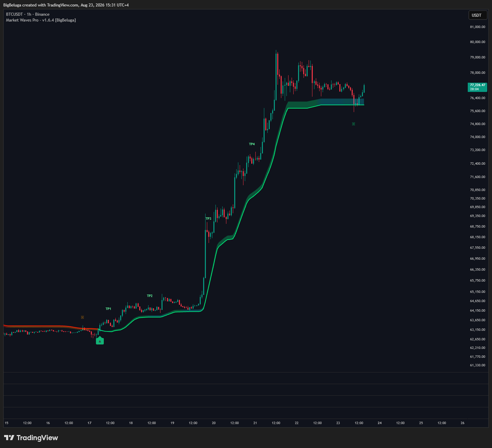492x448 pixels.
Task: Select the TP3 take-profit label
Action: tap(208, 219)
